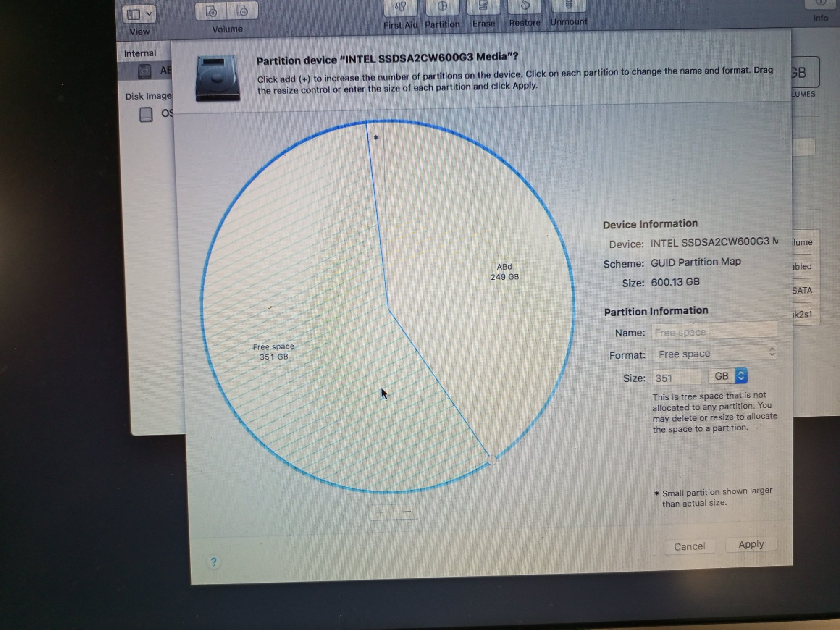Click the pie chart resize handle
The image size is (840, 630).
[492, 460]
